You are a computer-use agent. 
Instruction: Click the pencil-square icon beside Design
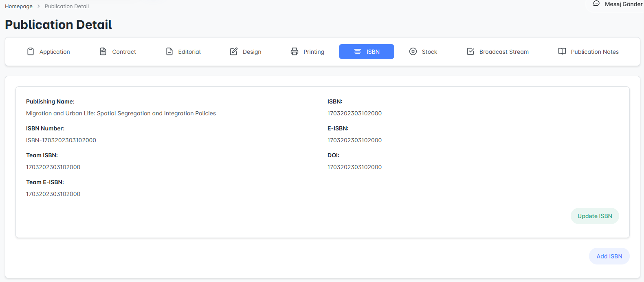(x=234, y=51)
